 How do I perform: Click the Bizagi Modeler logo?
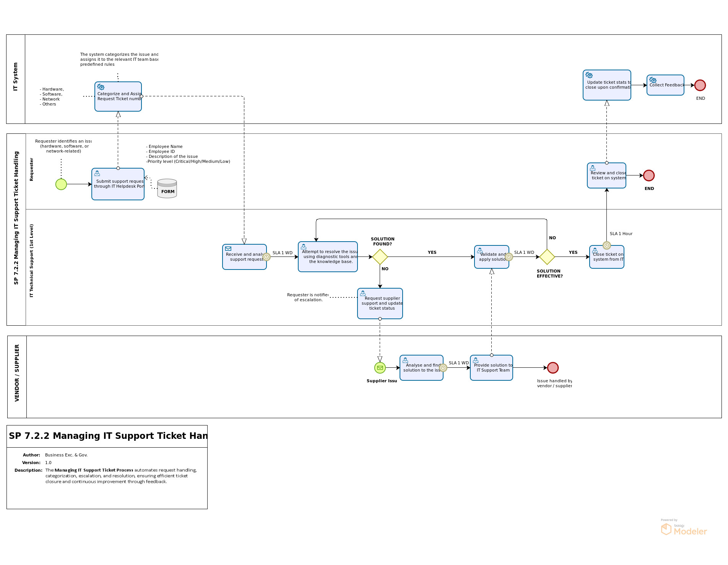tap(684, 529)
